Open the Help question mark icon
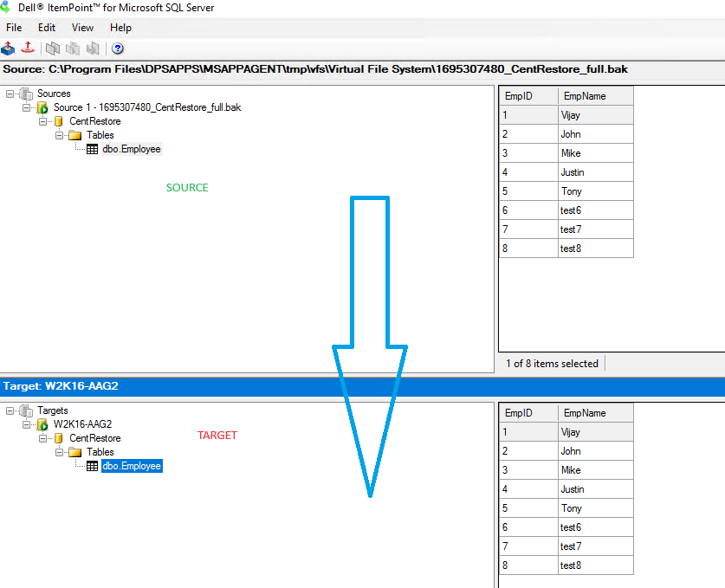 [x=117, y=49]
